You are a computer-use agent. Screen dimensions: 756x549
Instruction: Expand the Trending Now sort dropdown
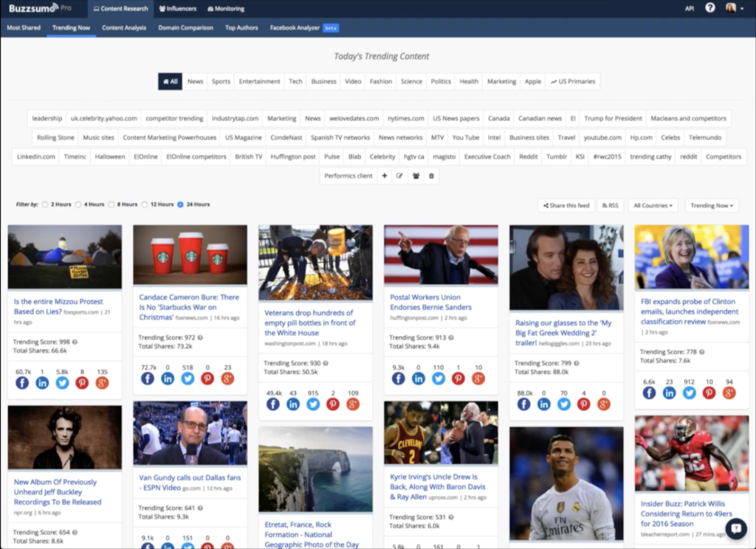pyautogui.click(x=711, y=205)
